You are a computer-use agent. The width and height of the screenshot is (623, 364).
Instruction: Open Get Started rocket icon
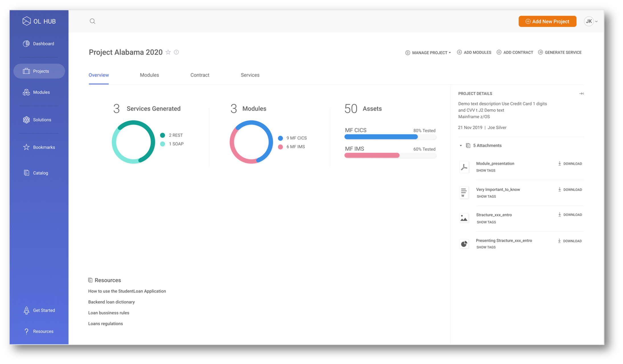tap(26, 310)
